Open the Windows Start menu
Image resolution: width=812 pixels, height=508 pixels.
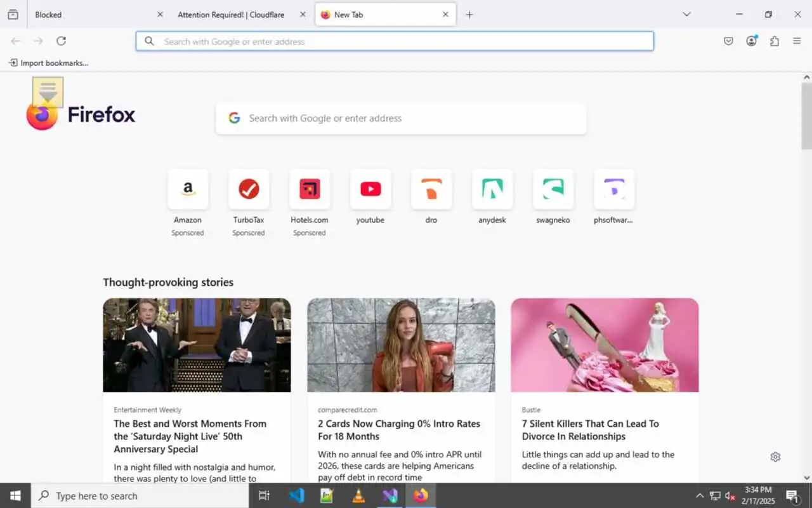(x=15, y=496)
